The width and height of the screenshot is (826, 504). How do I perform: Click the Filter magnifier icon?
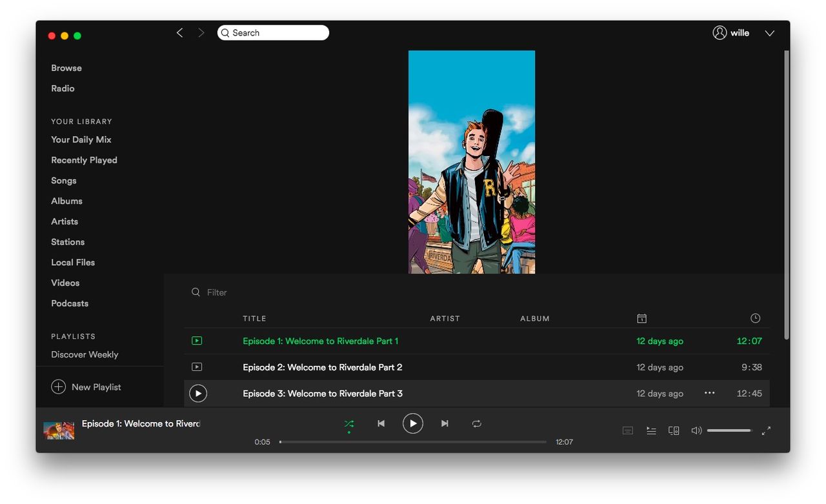tap(196, 292)
